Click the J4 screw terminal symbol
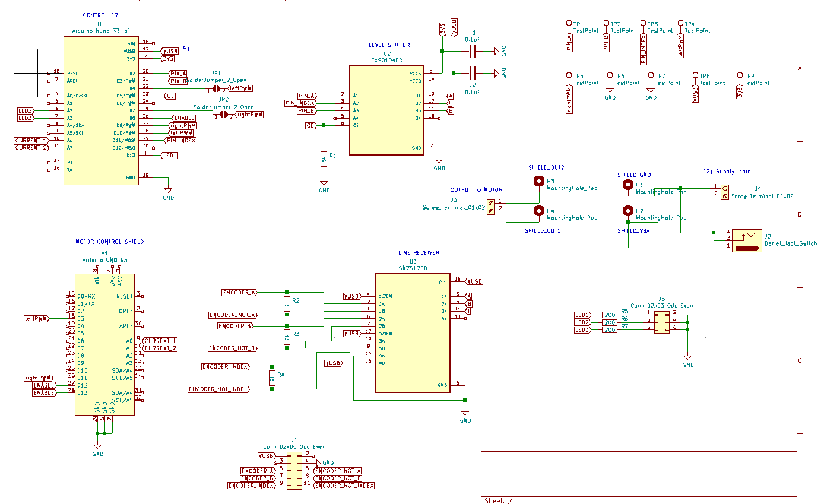821x504 pixels. (x=725, y=191)
